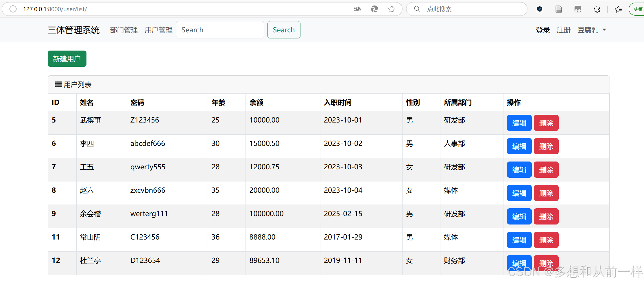Bookmark page with the star icon

[x=392, y=9]
